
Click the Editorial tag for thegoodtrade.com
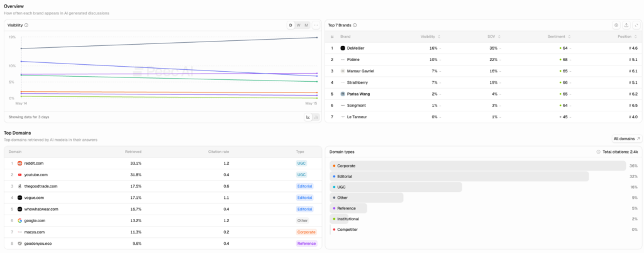coord(305,186)
